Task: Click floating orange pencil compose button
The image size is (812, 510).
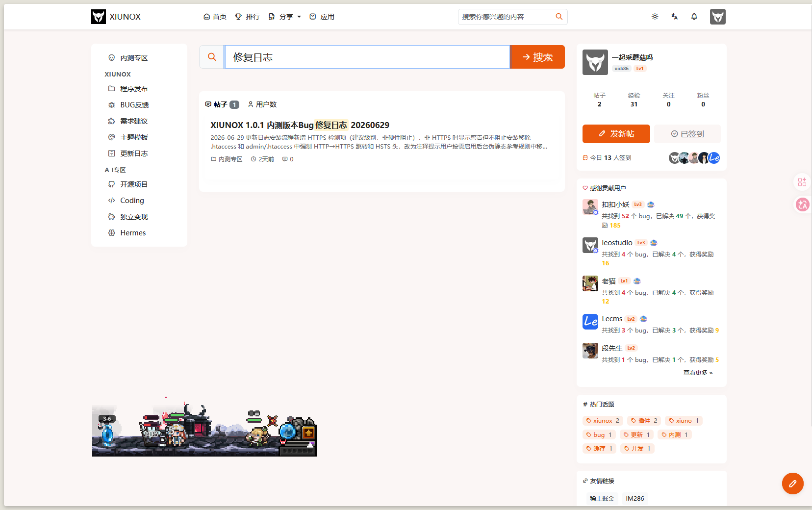Action: click(793, 484)
